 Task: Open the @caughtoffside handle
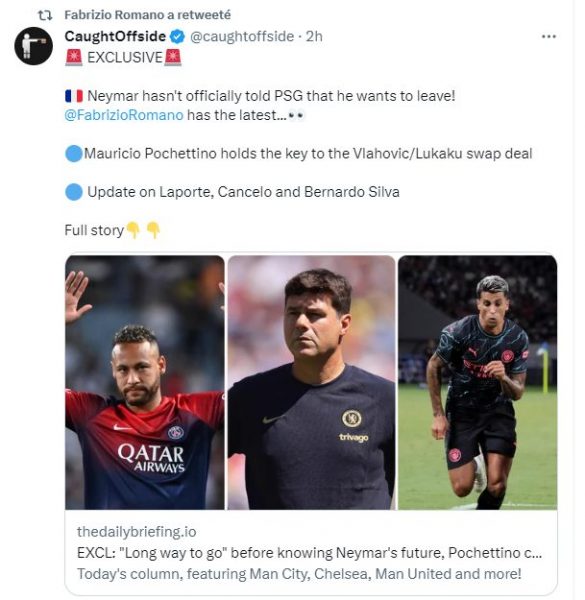[242, 37]
